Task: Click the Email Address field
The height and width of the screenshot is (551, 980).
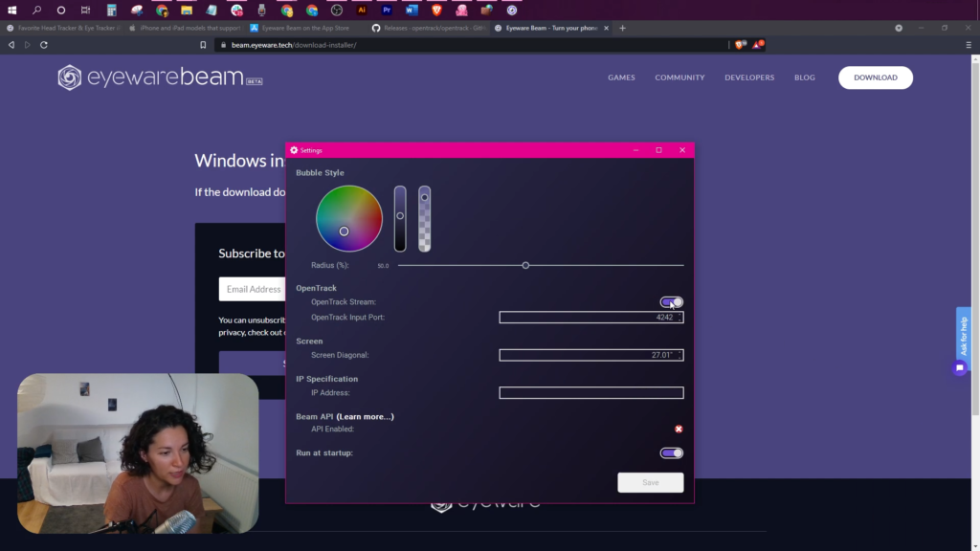Action: point(253,289)
